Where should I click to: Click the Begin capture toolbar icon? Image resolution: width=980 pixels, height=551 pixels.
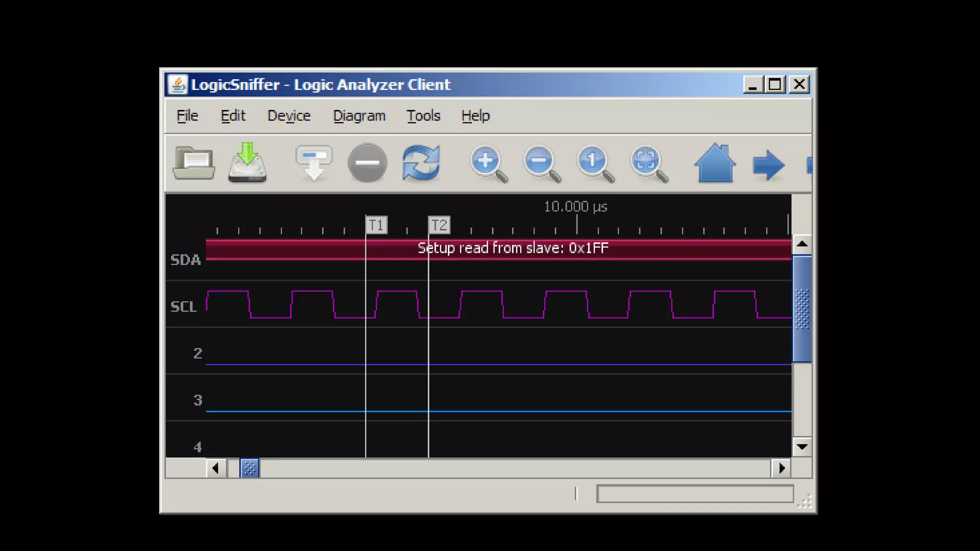click(314, 164)
